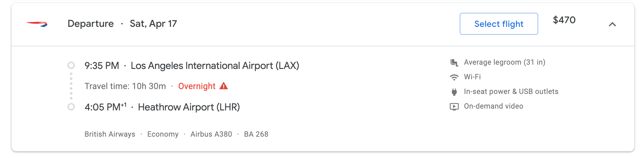The image size is (644, 158).
Task: Collapse the flight details chevron
Action: tap(612, 24)
